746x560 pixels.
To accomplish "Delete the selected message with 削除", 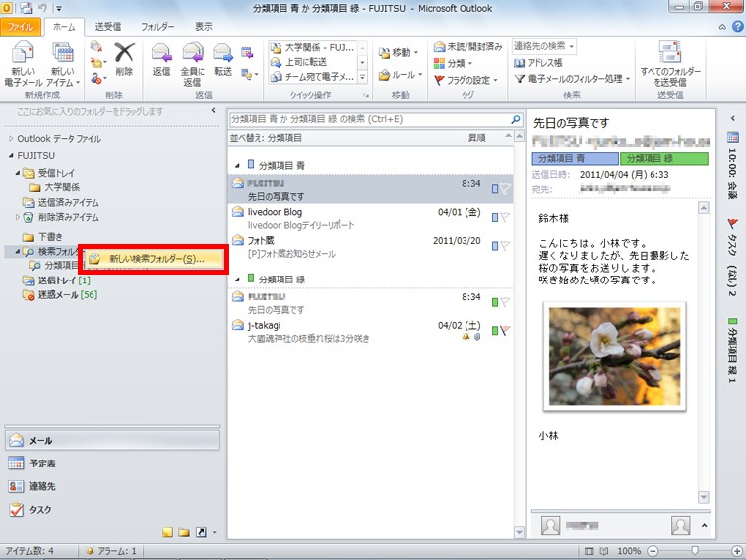I will [x=124, y=59].
